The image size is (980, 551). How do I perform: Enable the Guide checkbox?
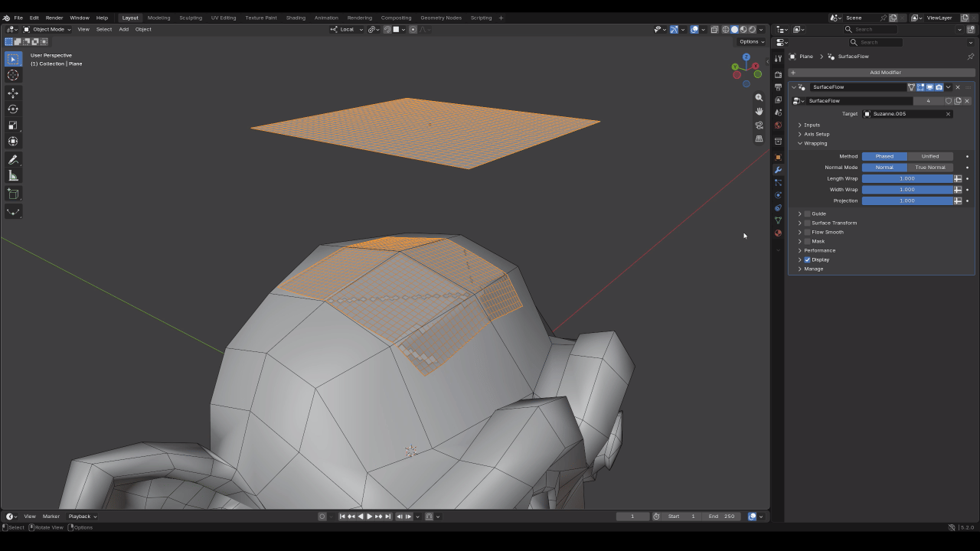coord(807,214)
